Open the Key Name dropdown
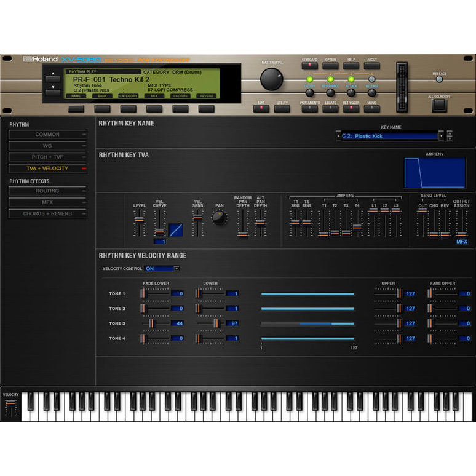Screen dimensions: 476x476 coord(441,136)
